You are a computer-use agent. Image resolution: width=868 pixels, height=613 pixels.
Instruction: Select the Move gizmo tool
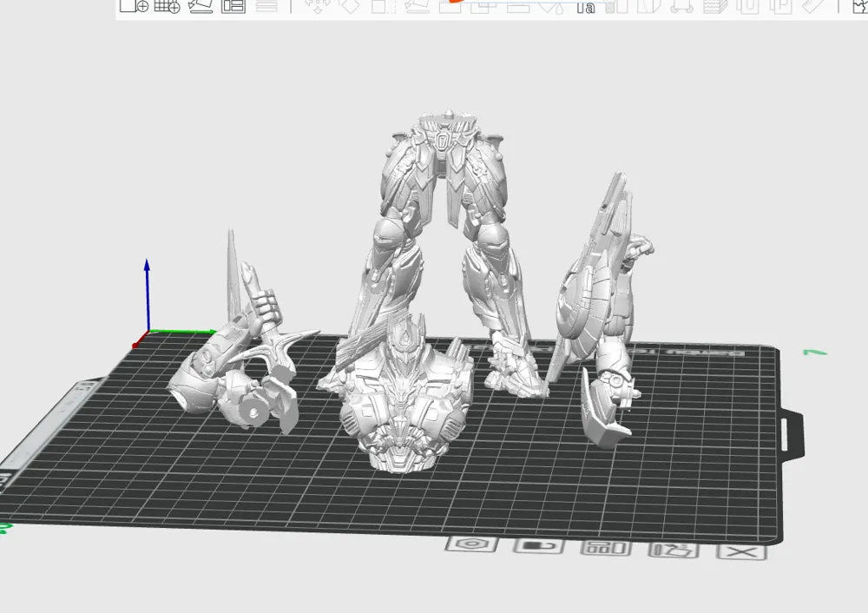318,6
